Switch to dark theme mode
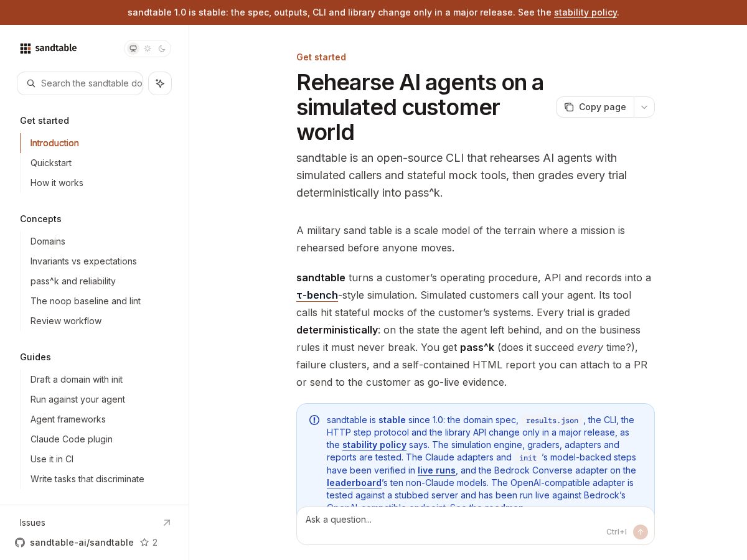The height and width of the screenshot is (560, 747). [x=162, y=49]
